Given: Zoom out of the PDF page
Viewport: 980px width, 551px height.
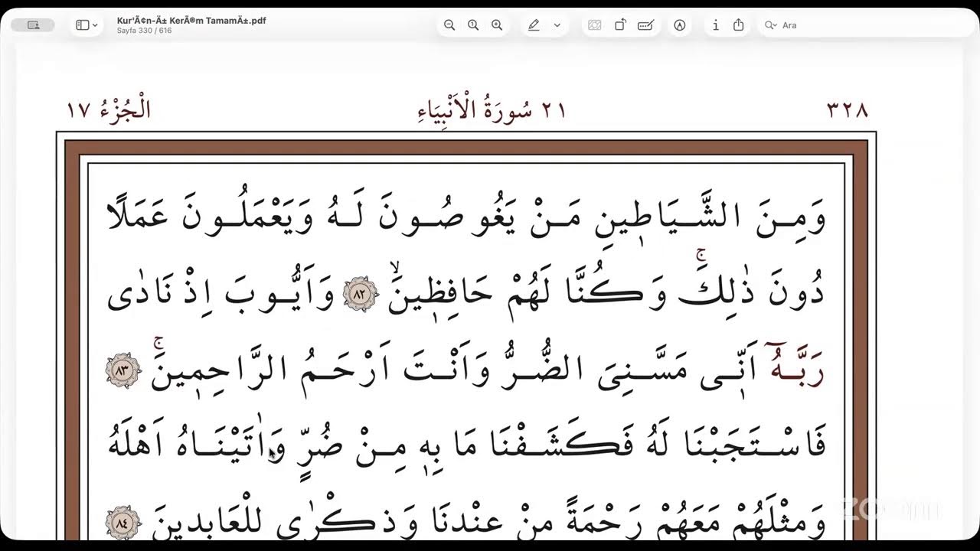Looking at the screenshot, I should [449, 25].
